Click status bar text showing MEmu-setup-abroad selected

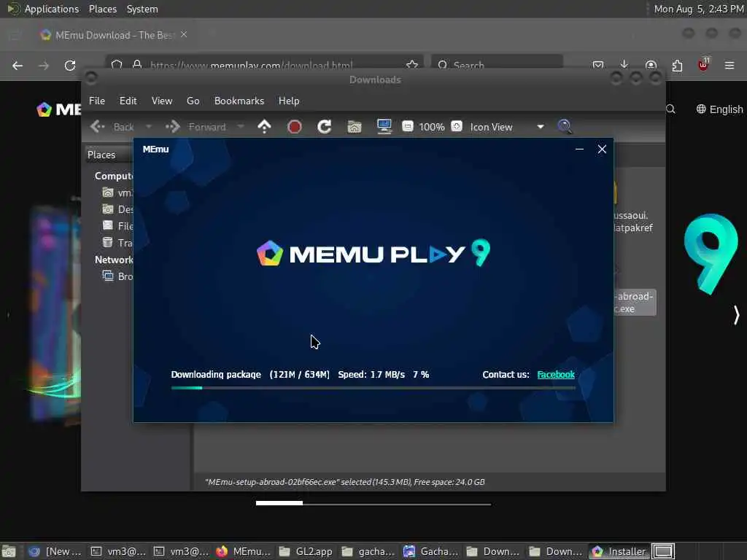pyautogui.click(x=344, y=482)
